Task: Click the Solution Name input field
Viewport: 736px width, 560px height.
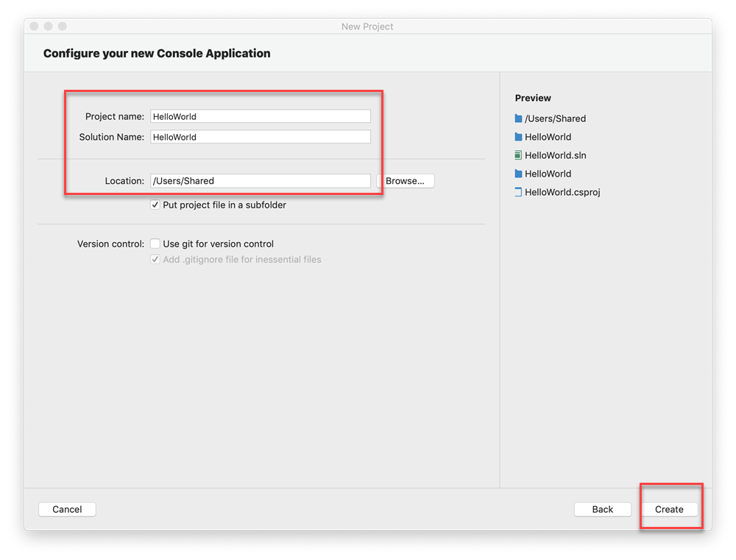Action: [x=260, y=137]
